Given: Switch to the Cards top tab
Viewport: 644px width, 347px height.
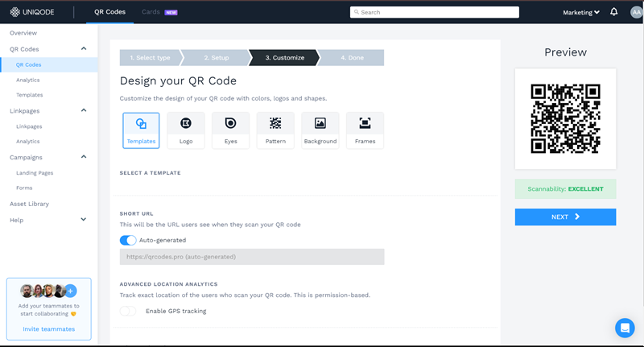Looking at the screenshot, I should [x=151, y=12].
